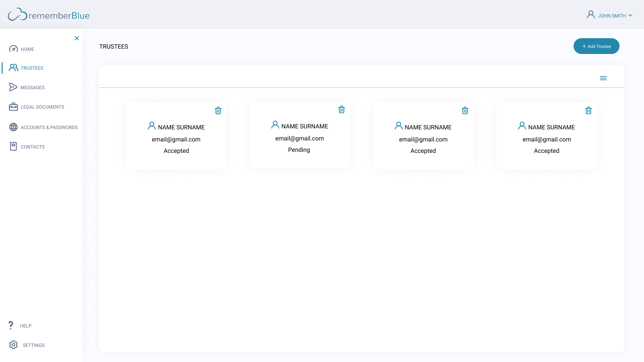Screen dimensions: 644x362
Task: Remove the third trustee via trash icon
Action: [465, 111]
